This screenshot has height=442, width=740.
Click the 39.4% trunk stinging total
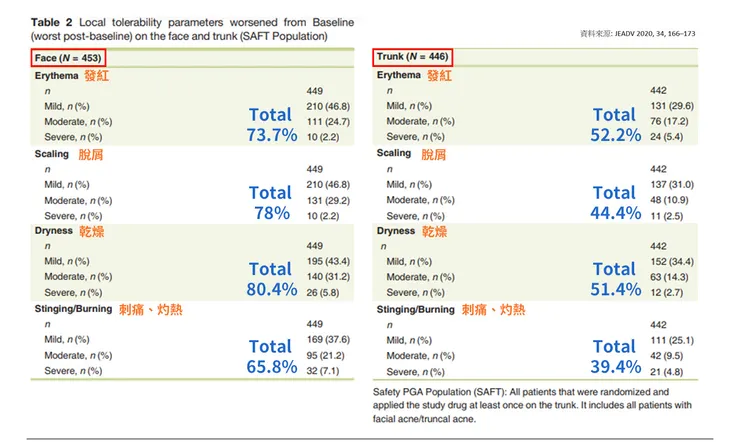615,367
